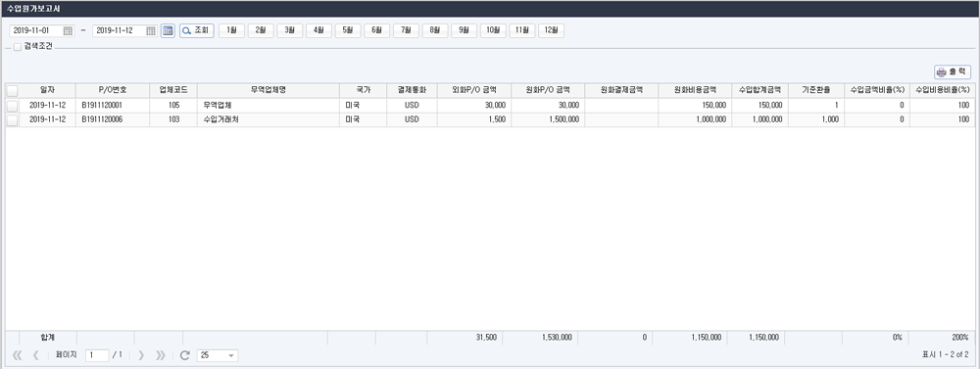Select the 7월 month button
Screen dimensions: 980x369
pos(406,30)
